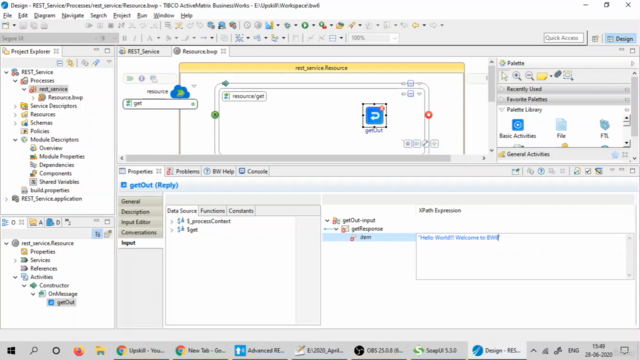Expand $get data source
The width and height of the screenshot is (640, 360).
tap(171, 230)
